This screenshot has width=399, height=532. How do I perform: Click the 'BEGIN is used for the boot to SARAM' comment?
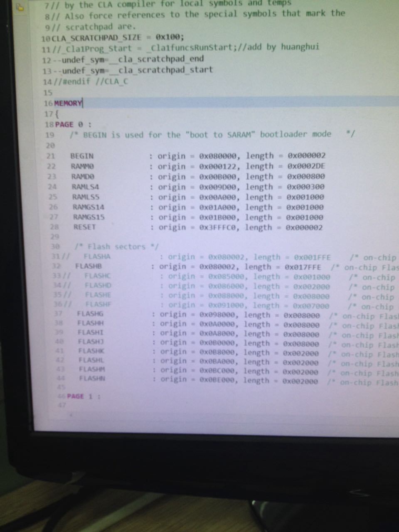[x=212, y=134]
